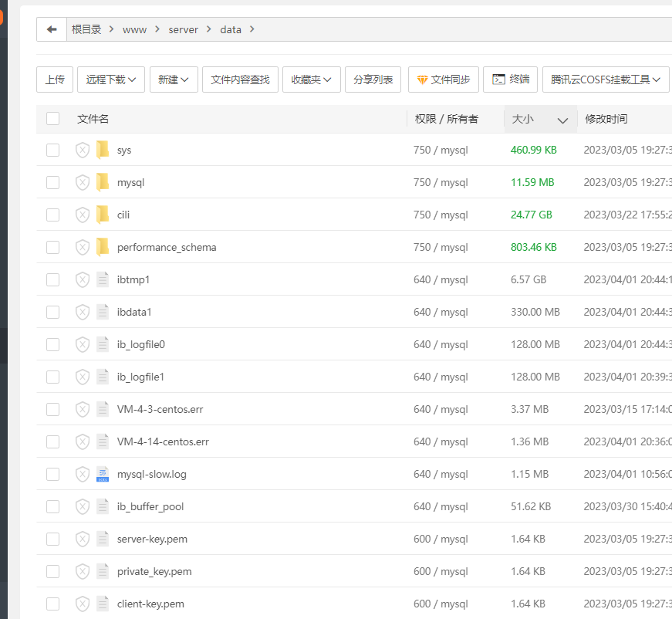This screenshot has width=672, height=619.
Task: Select the ibdata1 row checkbox
Action: pos(52,312)
